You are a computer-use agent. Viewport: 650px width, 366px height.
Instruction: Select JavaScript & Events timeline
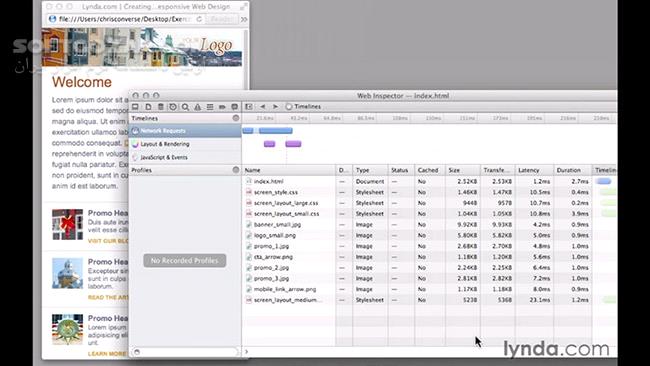point(185,157)
